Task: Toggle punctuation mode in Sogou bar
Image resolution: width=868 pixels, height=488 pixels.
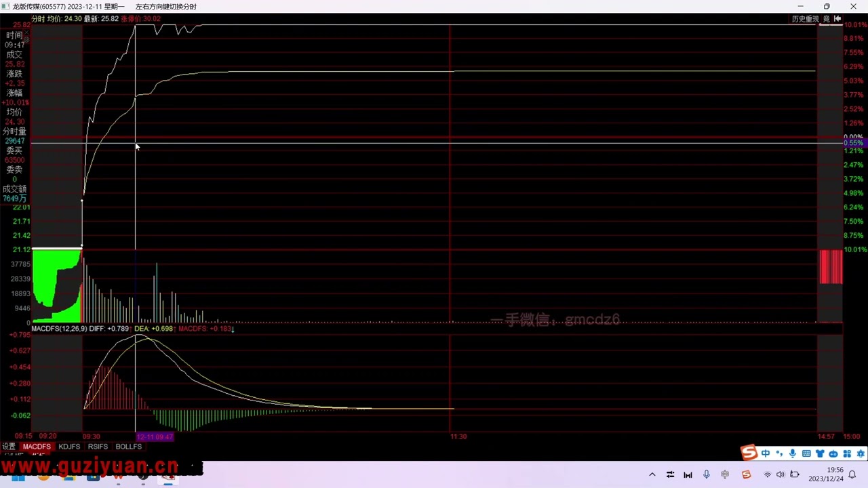Action: click(x=779, y=453)
